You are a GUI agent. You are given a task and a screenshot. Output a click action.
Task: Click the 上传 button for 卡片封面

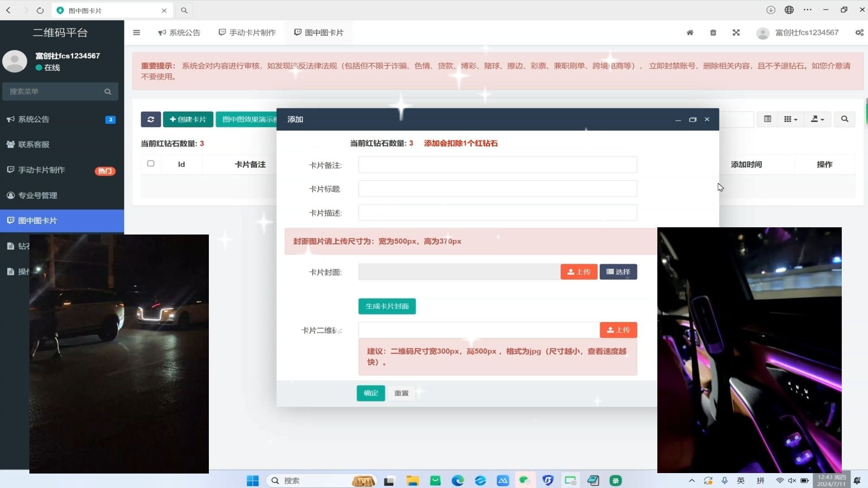(x=579, y=272)
